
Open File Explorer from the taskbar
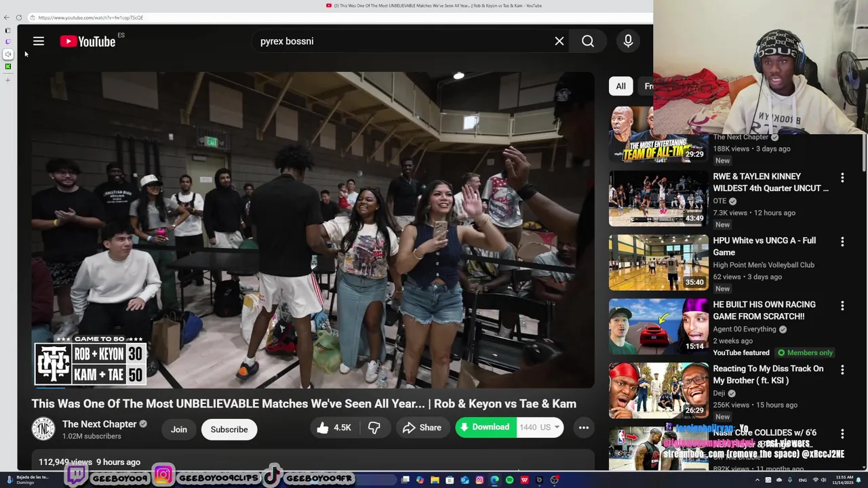tap(435, 480)
